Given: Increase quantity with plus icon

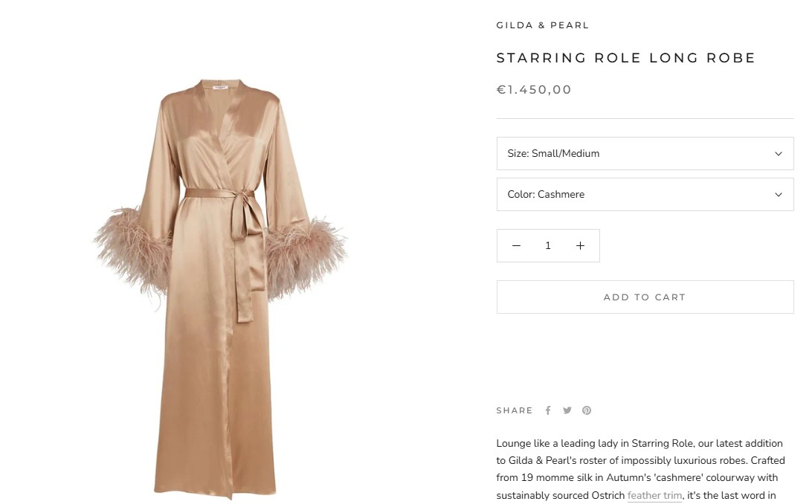Looking at the screenshot, I should (x=580, y=246).
